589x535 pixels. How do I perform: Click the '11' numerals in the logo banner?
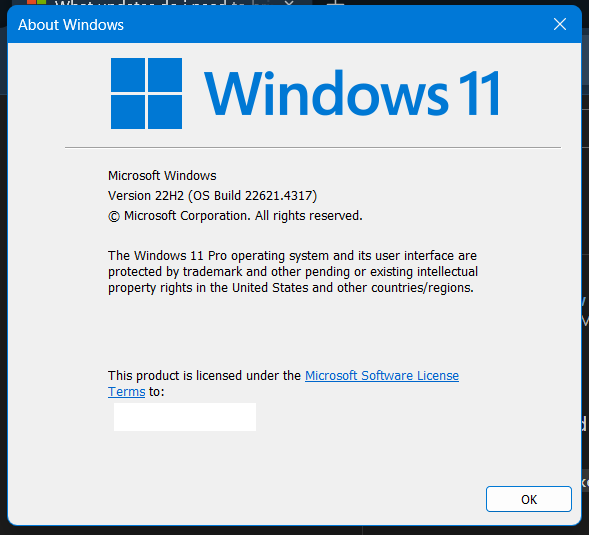pos(479,93)
